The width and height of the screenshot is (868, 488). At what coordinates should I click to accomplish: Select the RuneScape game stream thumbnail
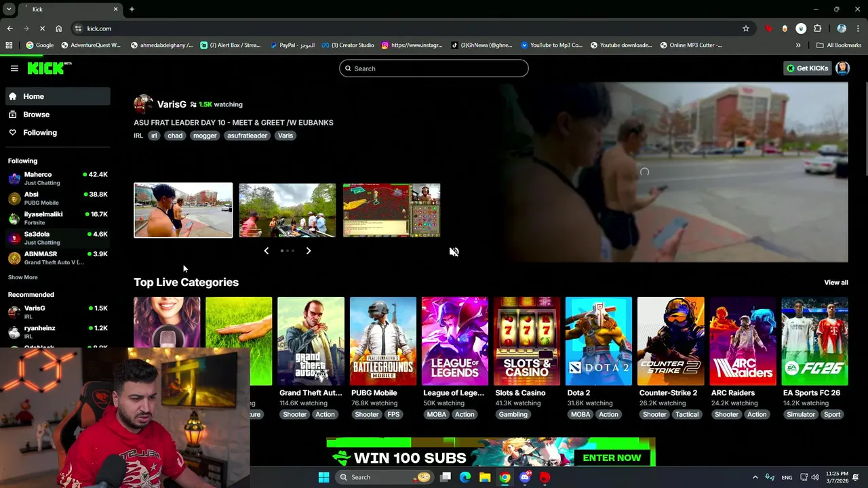pos(391,210)
